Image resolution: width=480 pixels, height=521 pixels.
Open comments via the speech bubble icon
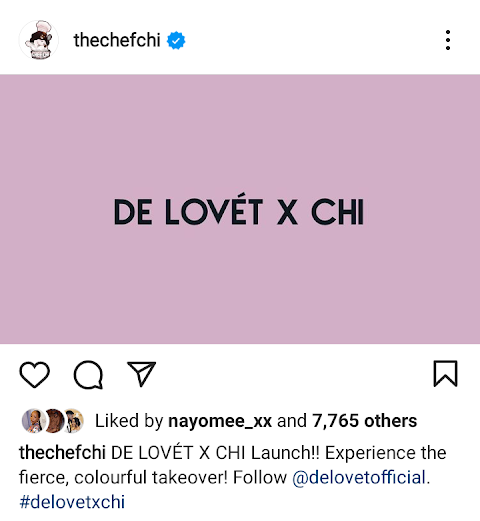[88, 374]
